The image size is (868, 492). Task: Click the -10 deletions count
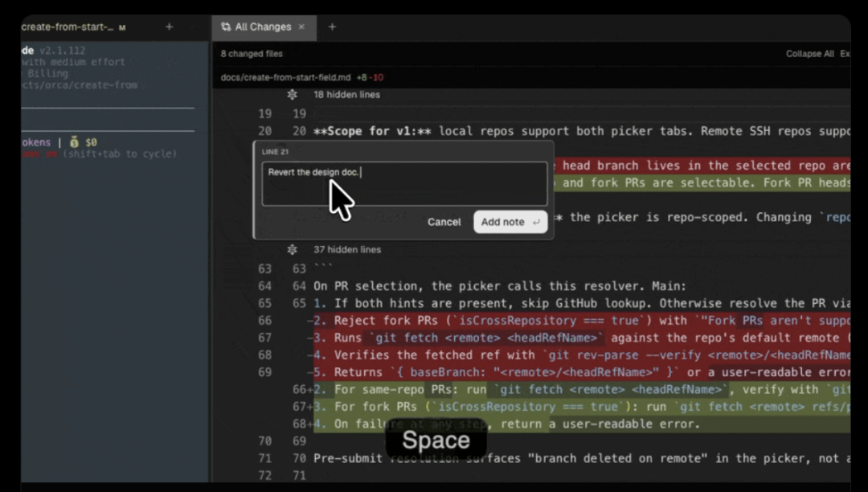click(x=376, y=77)
